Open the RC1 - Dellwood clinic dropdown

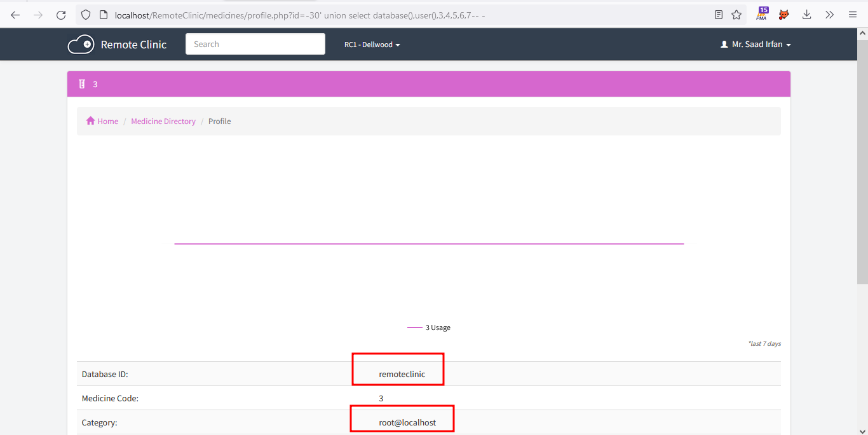(372, 45)
